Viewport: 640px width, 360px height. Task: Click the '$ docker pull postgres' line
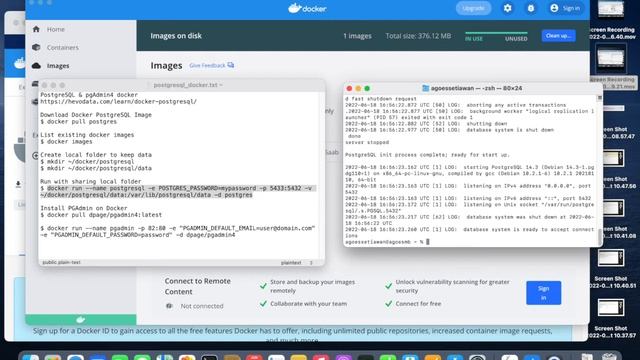pyautogui.click(x=78, y=122)
